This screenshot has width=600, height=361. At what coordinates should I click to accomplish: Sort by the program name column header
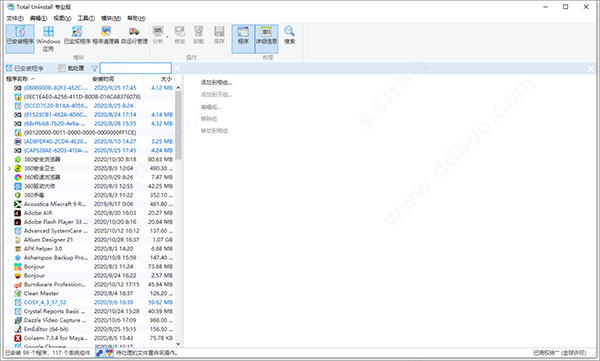47,79
